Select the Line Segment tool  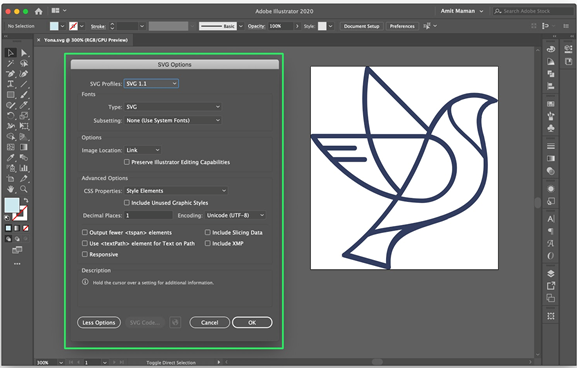coord(24,84)
